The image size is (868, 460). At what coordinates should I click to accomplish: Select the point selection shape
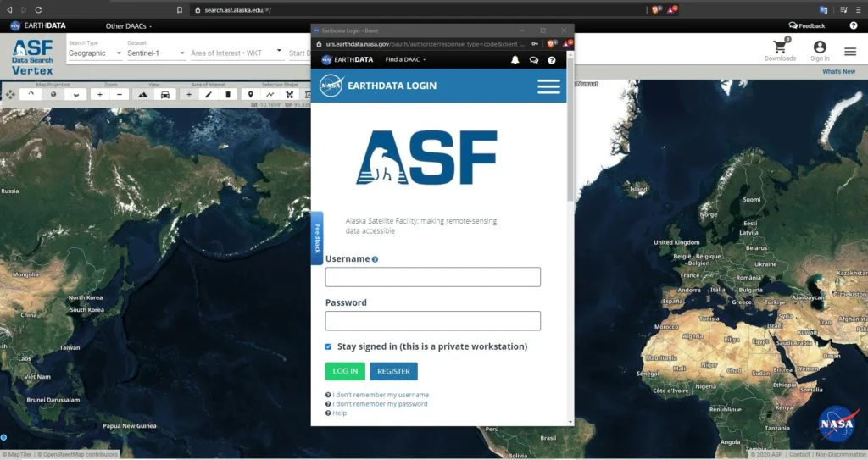250,95
